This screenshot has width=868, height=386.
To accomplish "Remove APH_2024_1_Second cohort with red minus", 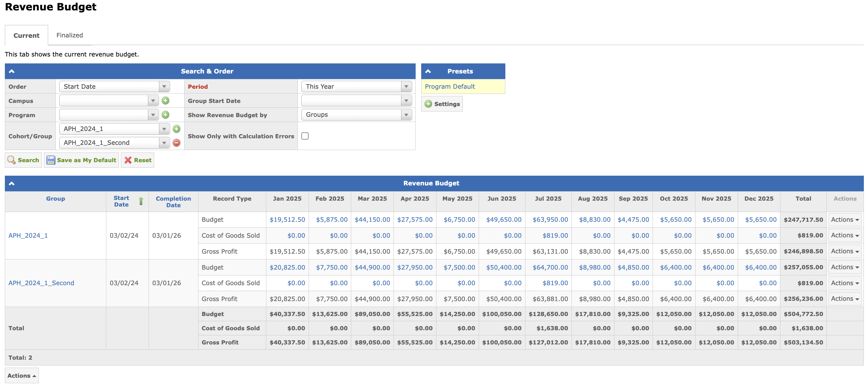I will [x=177, y=143].
